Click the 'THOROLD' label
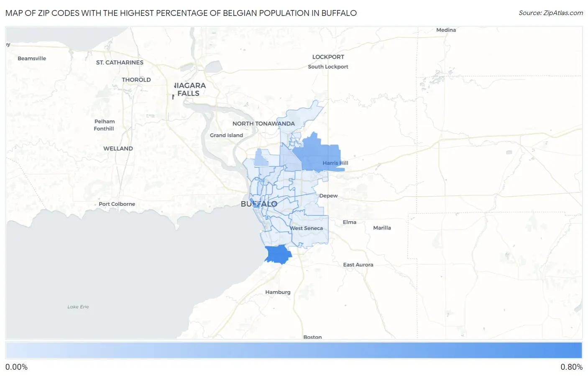The image size is (588, 376). click(136, 80)
